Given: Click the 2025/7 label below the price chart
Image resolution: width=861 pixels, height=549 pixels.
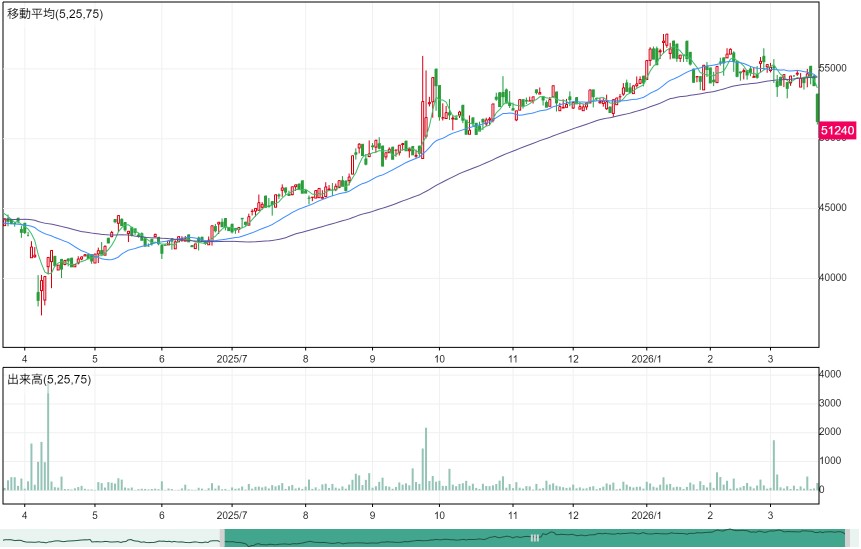Looking at the screenshot, I should (x=232, y=359).
